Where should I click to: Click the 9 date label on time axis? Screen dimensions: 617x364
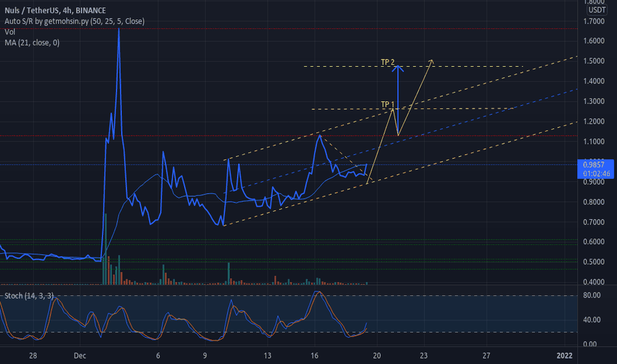click(x=205, y=356)
